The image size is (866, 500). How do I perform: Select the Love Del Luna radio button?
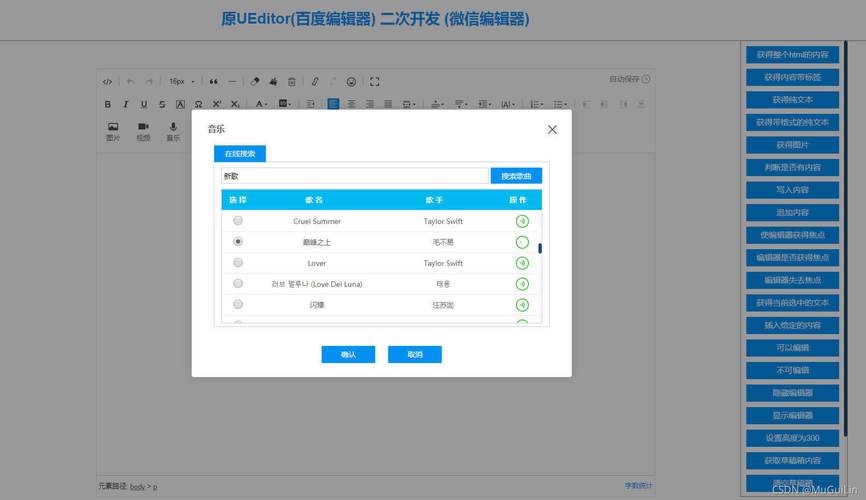[x=238, y=283]
